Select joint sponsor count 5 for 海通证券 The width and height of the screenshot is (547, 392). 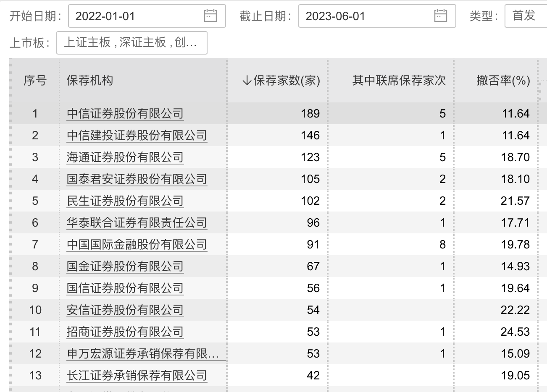pyautogui.click(x=442, y=157)
